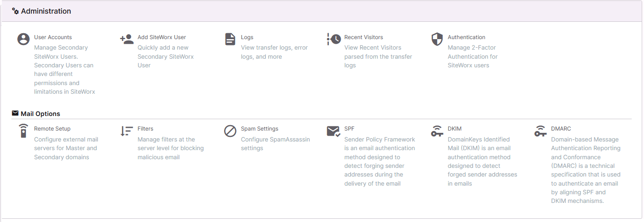The height and width of the screenshot is (222, 644).
Task: Click the Filters sort icon
Action: [127, 131]
